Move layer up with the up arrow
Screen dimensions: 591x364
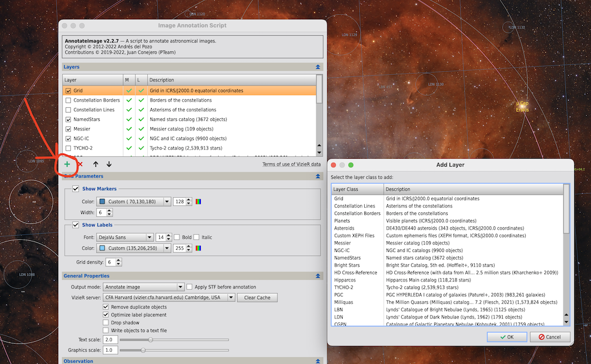tap(96, 164)
